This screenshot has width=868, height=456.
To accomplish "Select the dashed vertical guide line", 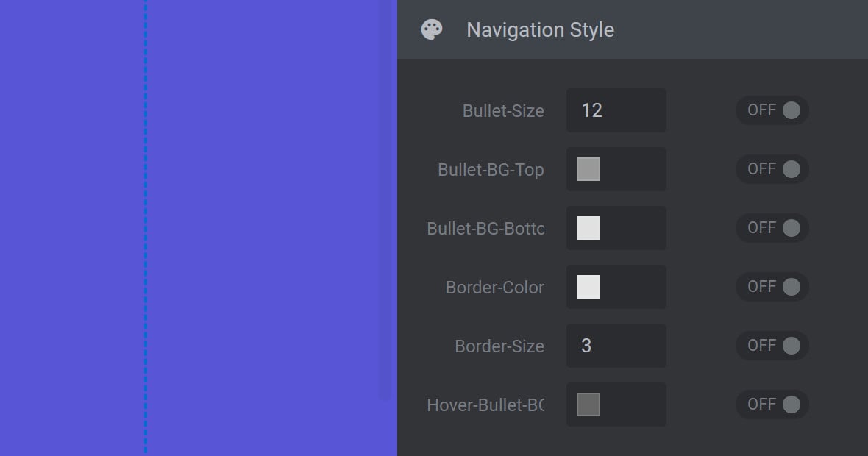I will point(146,228).
